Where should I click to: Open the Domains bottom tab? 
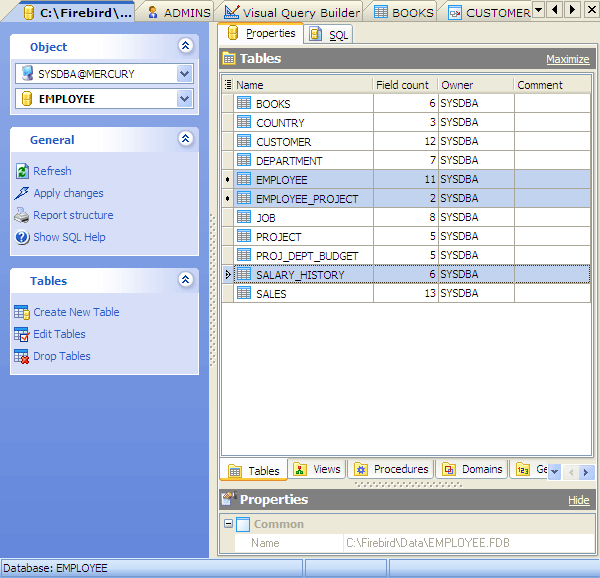pyautogui.click(x=472, y=469)
